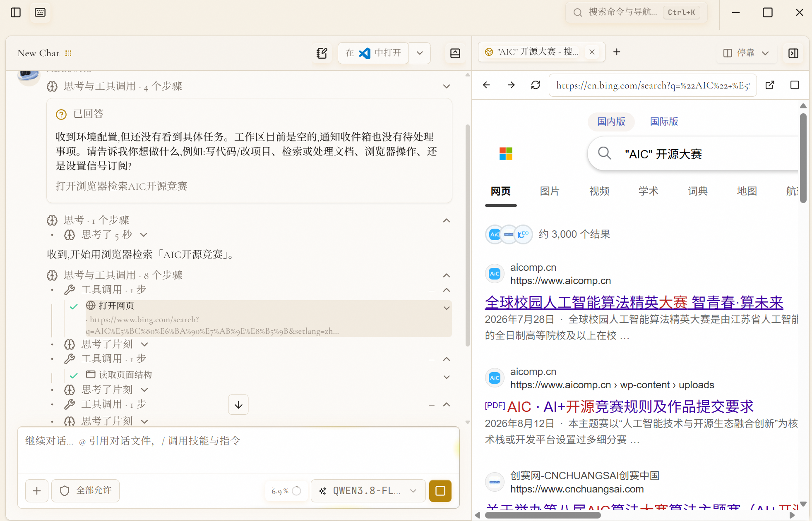This screenshot has height=521, width=812.
Task: Switch to 国际版 Bing version
Action: tap(664, 122)
